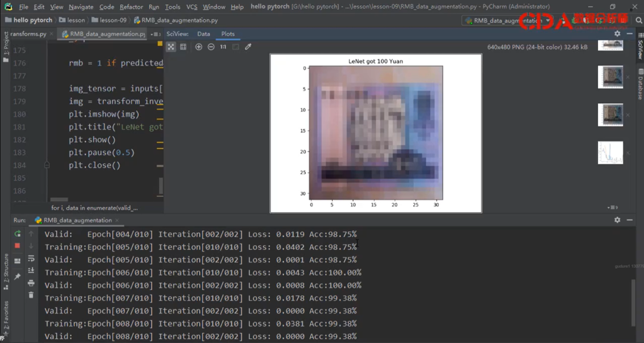Open the Help menu
644x343 pixels.
tap(237, 7)
